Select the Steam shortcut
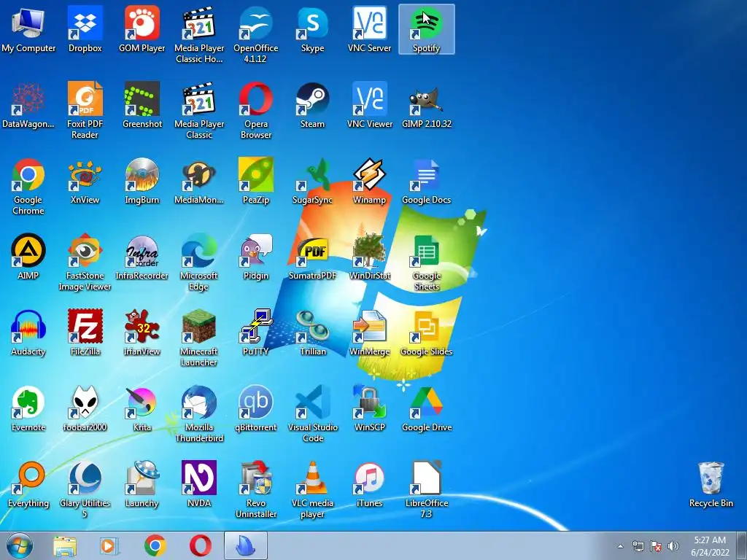This screenshot has width=747, height=560. tap(312, 105)
